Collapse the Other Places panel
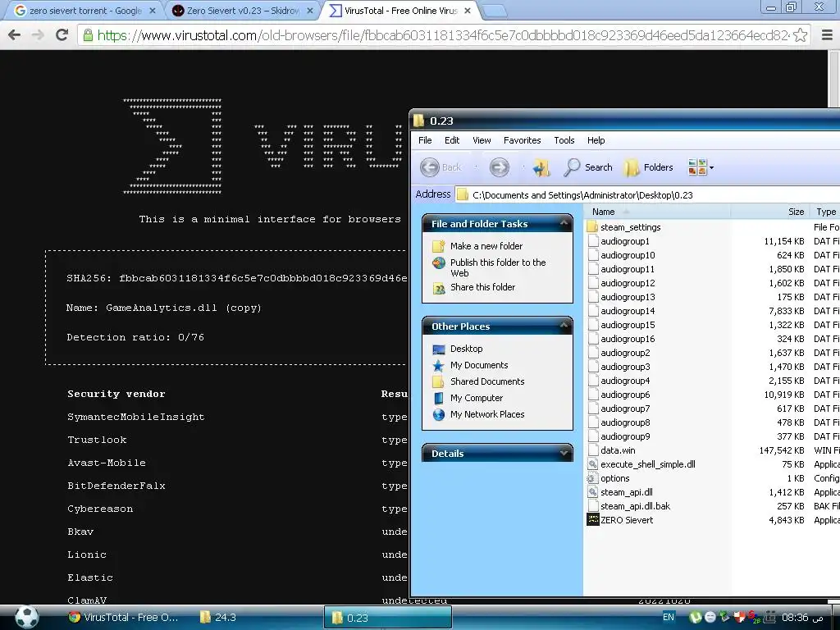Image resolution: width=840 pixels, height=630 pixels. (x=564, y=326)
